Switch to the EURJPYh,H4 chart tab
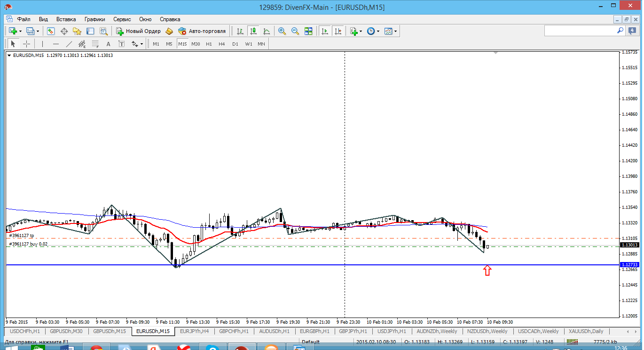The width and height of the screenshot is (644, 350). [x=194, y=331]
